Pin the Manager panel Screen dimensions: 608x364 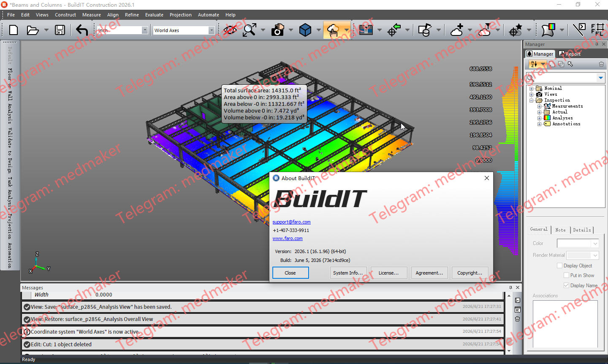(x=597, y=44)
